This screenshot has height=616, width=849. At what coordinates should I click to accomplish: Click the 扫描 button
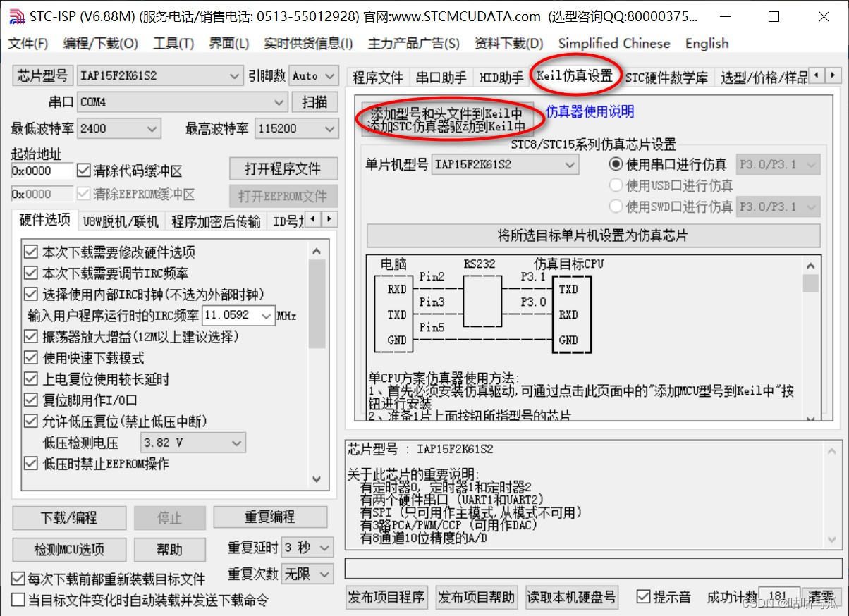click(314, 102)
